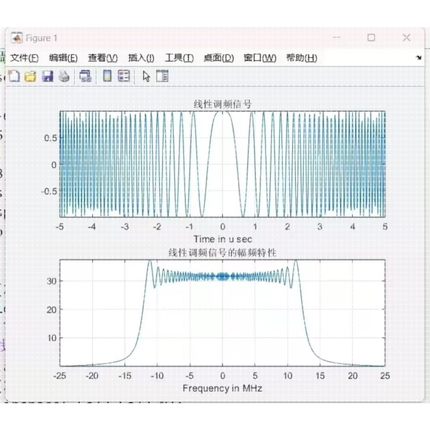This screenshot has height=430, width=430.
Task: Dock the figure using the menu bar arrow
Action: (x=419, y=58)
